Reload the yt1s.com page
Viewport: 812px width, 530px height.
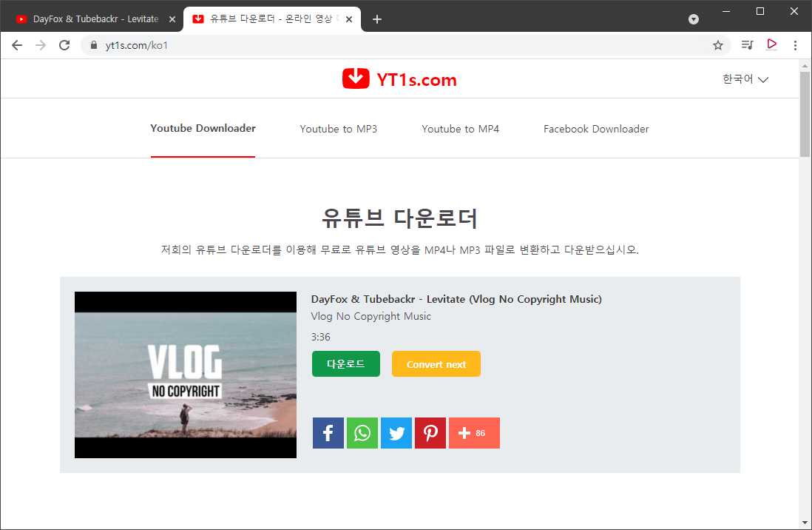(64, 45)
